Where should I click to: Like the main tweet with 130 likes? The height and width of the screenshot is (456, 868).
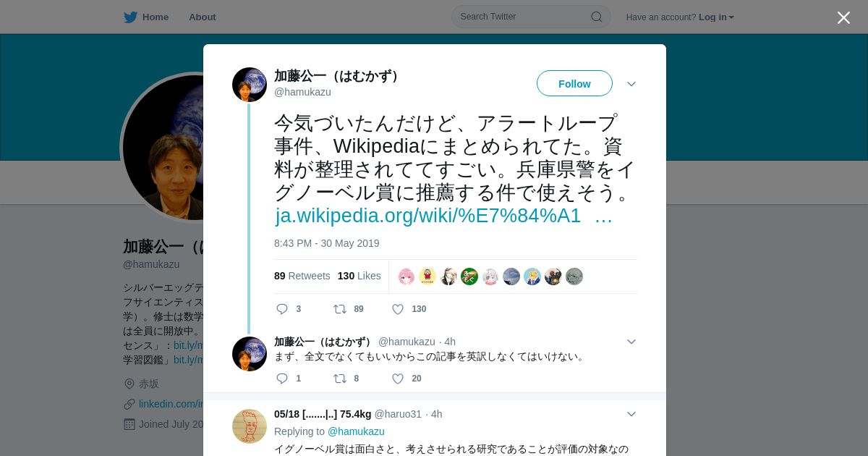coord(397,309)
